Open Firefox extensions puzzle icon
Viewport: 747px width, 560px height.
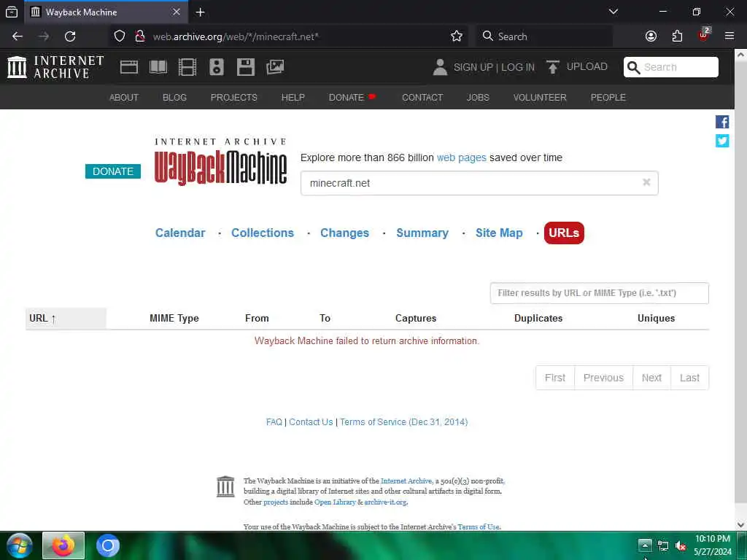pyautogui.click(x=677, y=36)
